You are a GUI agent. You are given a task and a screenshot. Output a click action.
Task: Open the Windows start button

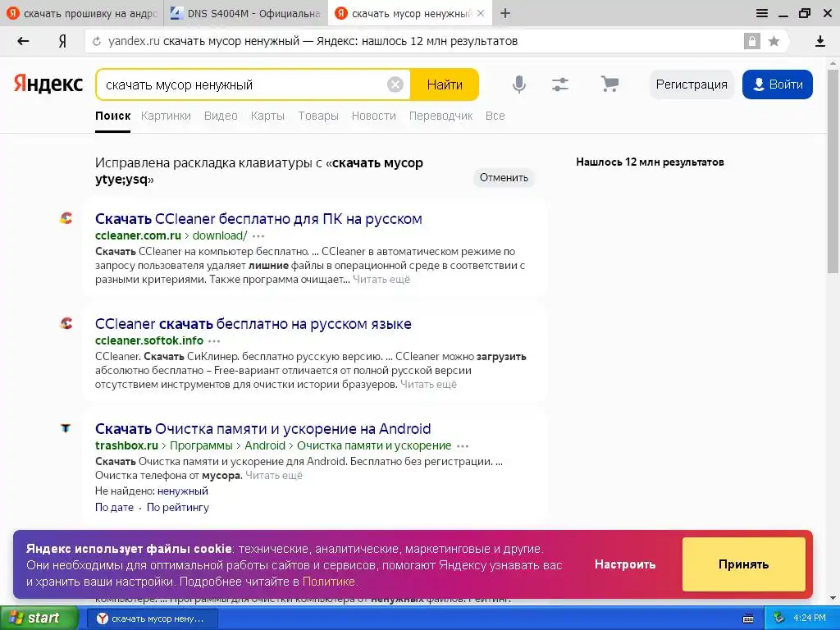point(39,619)
